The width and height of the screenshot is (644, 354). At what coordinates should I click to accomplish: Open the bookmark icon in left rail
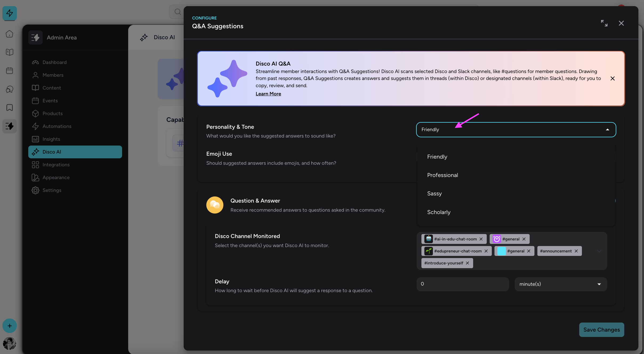(10, 108)
